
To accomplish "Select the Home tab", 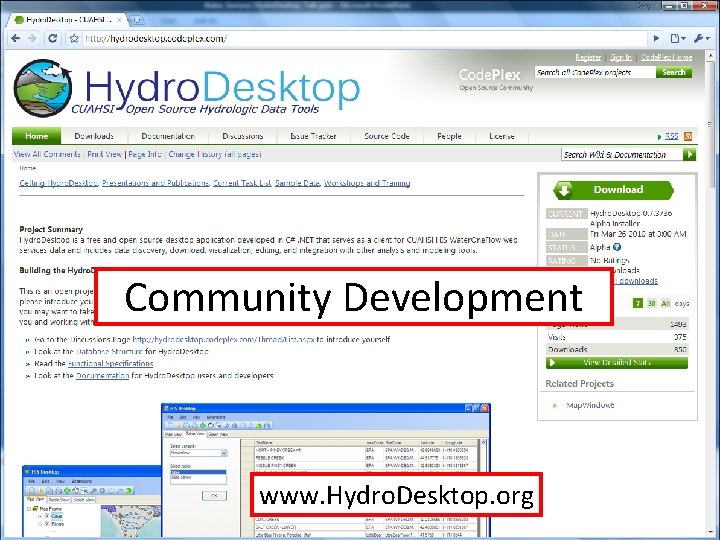I will pos(37,136).
